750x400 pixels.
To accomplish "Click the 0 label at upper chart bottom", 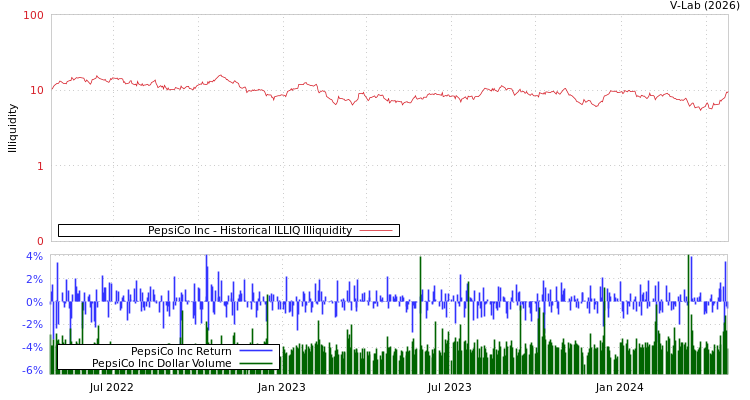I will 40,241.
